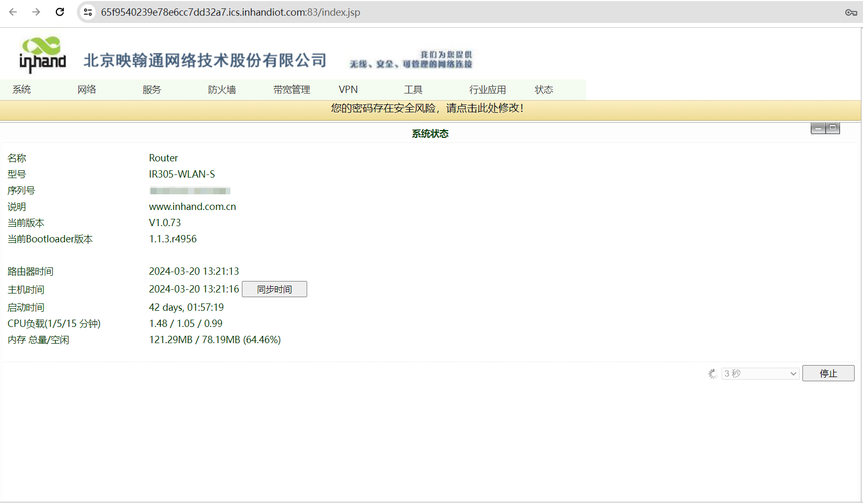Open the 工具 menu
This screenshot has height=504, width=863.
(x=413, y=90)
